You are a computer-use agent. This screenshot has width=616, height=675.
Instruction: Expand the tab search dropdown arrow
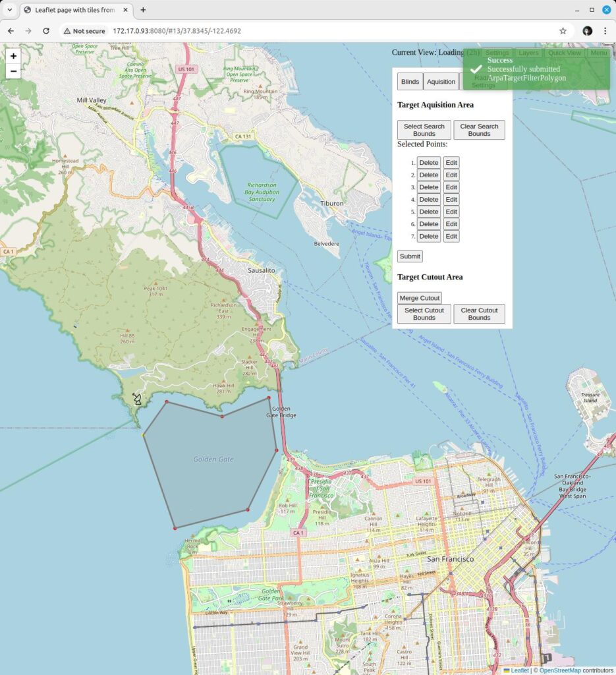coord(9,10)
